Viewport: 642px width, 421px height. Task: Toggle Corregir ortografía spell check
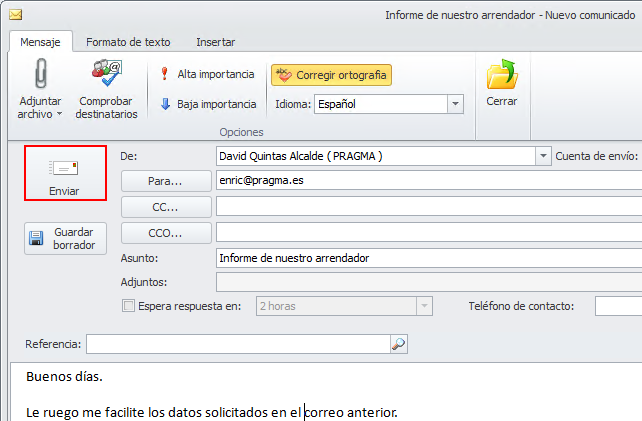click(331, 74)
